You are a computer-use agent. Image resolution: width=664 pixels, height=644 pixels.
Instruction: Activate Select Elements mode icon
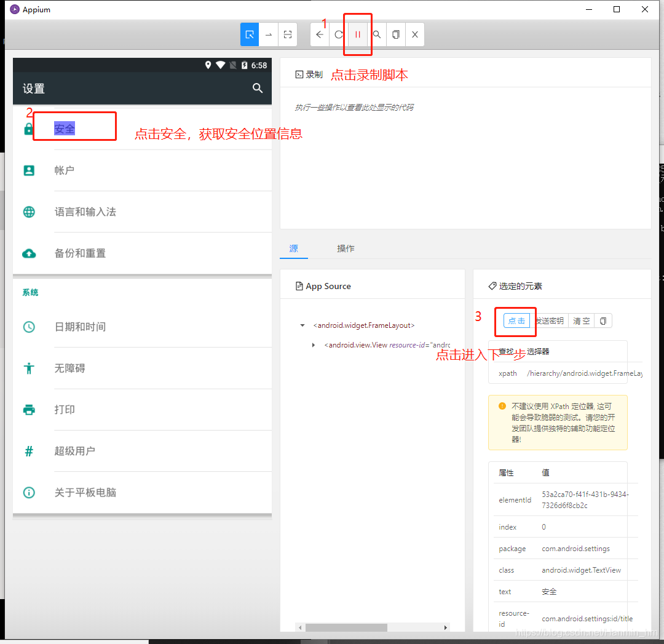click(x=250, y=34)
